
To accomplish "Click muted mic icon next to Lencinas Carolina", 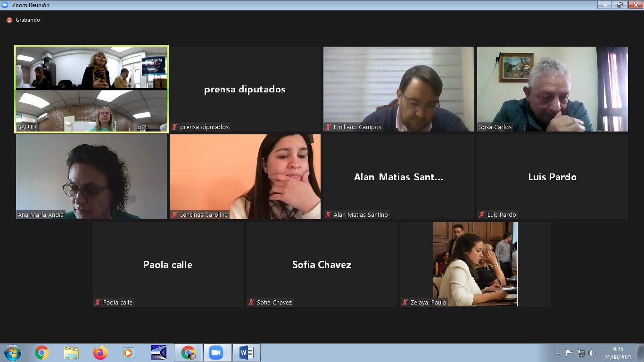I will (x=174, y=215).
